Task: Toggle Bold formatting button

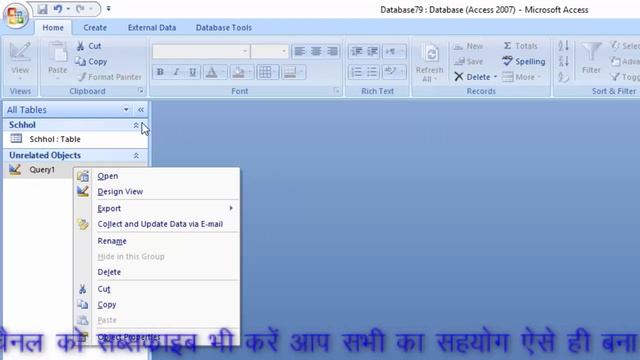Action: [160, 72]
